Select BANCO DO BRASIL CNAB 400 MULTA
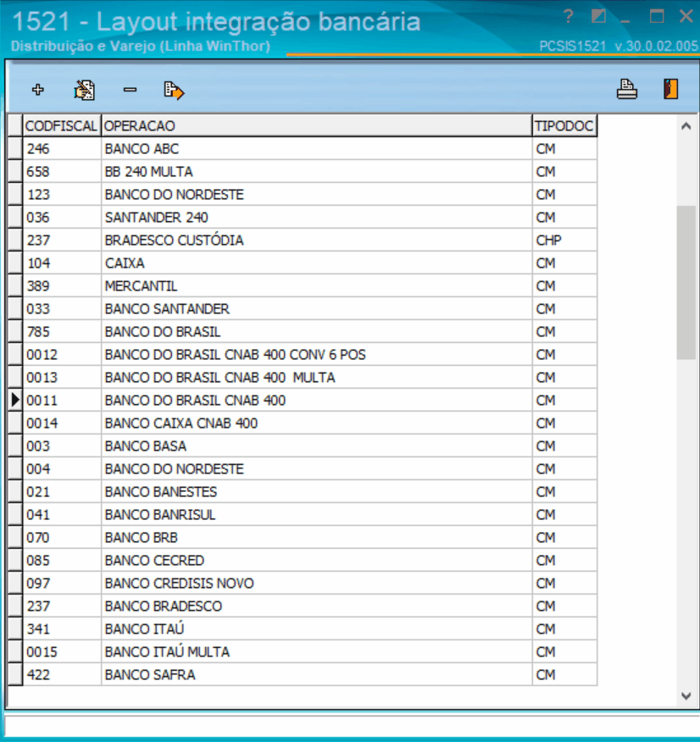The image size is (700, 742). coord(303,377)
